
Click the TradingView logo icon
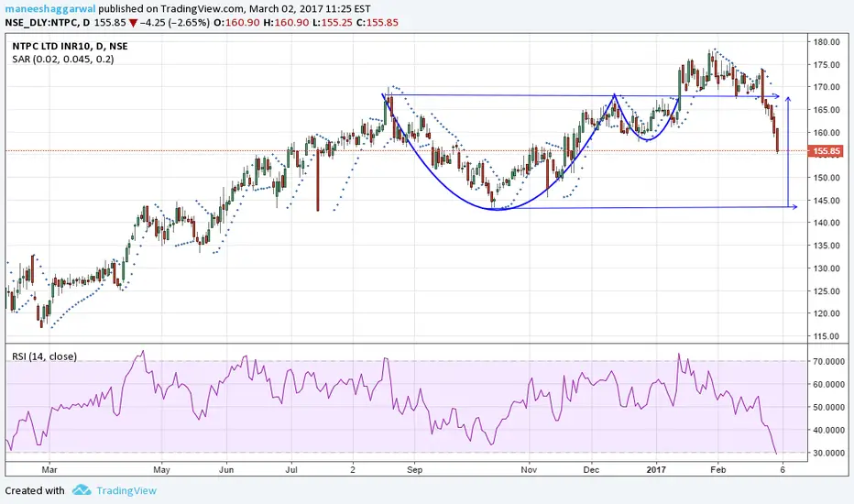(x=82, y=490)
